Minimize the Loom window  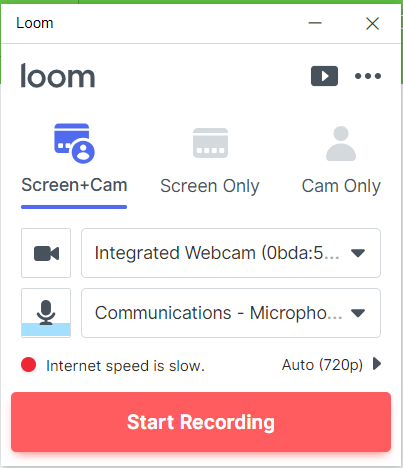click(315, 23)
